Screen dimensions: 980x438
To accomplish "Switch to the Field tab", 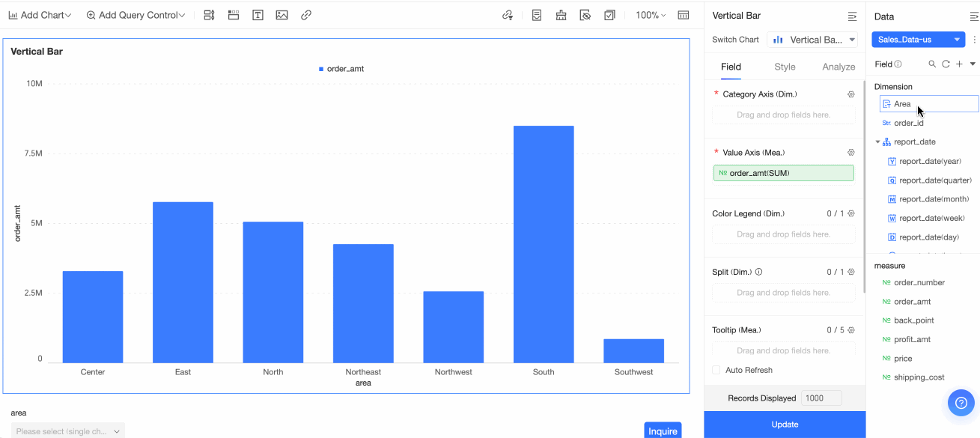I will pyautogui.click(x=731, y=67).
